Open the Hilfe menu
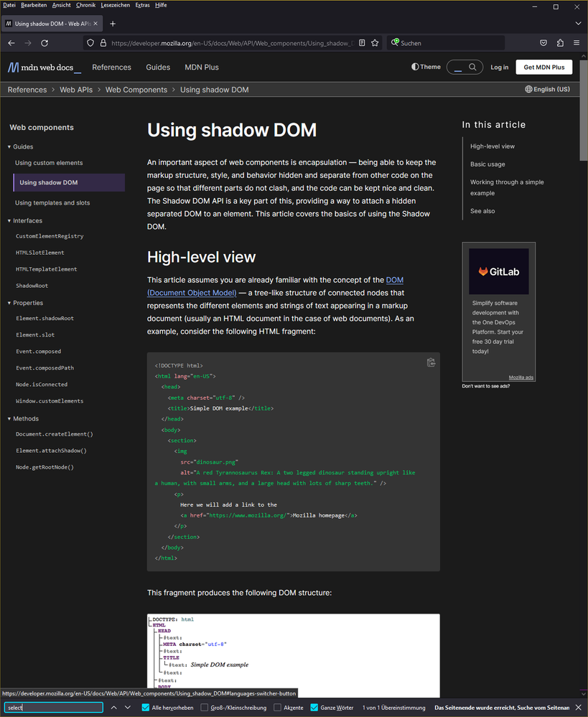This screenshot has width=588, height=717. pyautogui.click(x=161, y=5)
